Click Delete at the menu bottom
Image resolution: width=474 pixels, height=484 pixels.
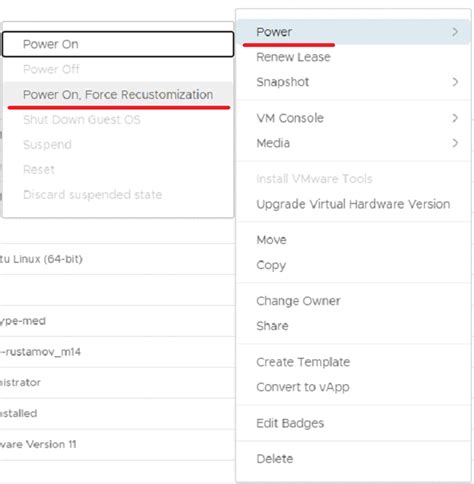(353, 459)
